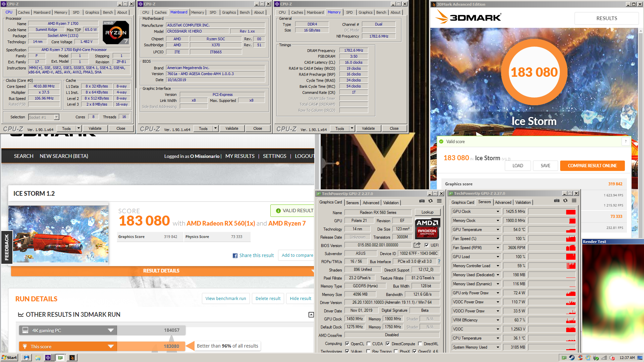Open Fan Speed (RPM) sensor dropdown
The image size is (644, 362).
(x=498, y=248)
